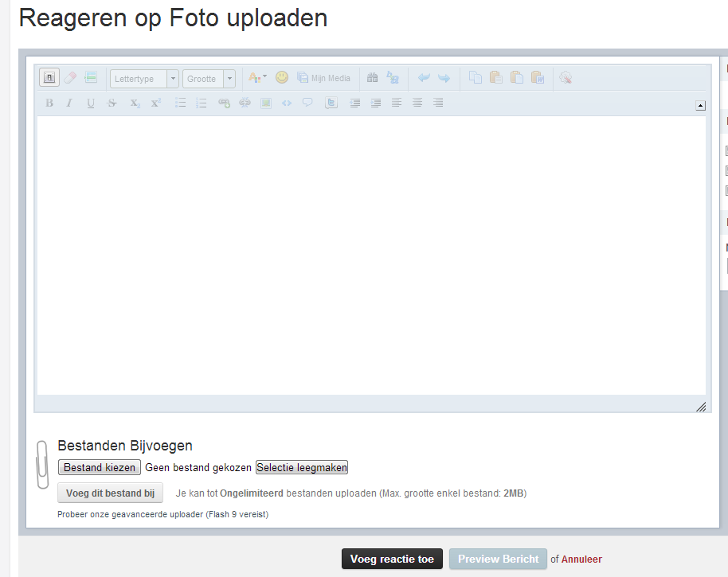The height and width of the screenshot is (577, 728).
Task: Click the paste icon
Action: [496, 77]
